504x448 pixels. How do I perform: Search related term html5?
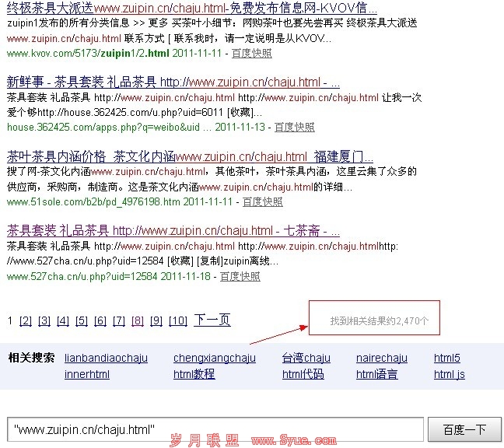447,358
